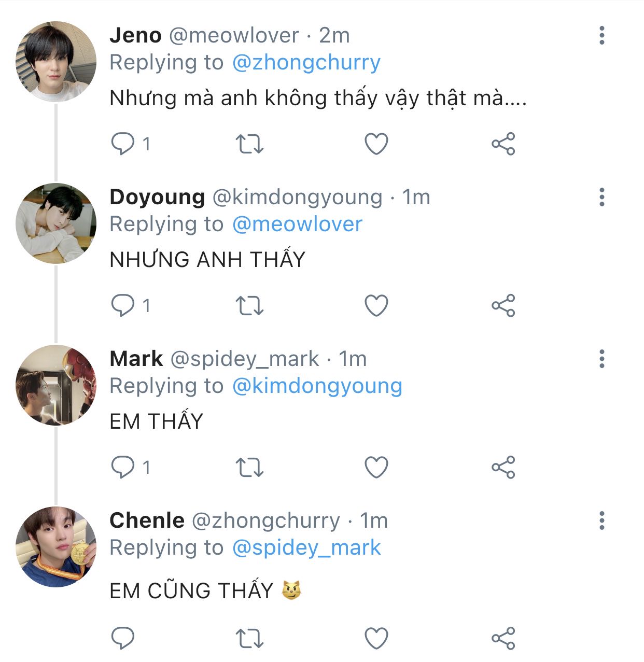Reply to Jeno's tweet

[x=123, y=144]
